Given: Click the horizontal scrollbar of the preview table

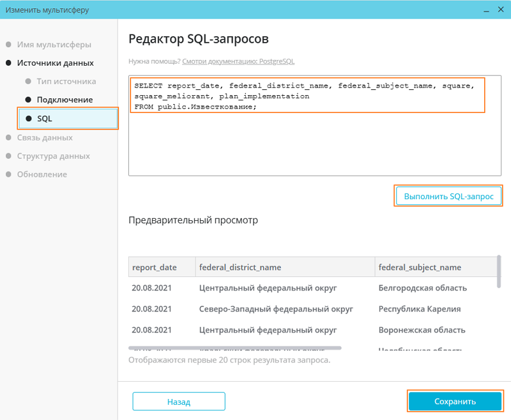Looking at the screenshot, I should coord(234,348).
